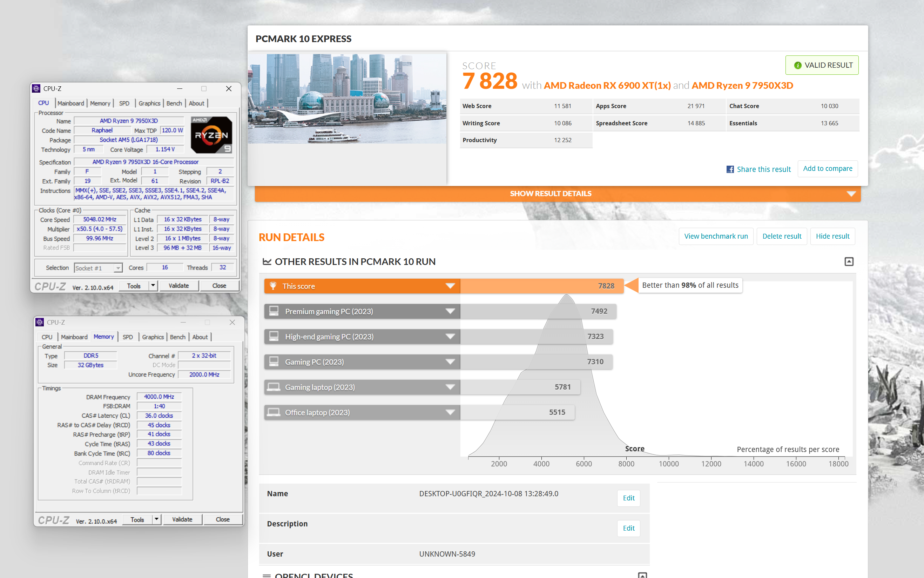Image resolution: width=924 pixels, height=578 pixels.
Task: Expand the Office laptop (2023) dropdown
Action: tap(450, 412)
